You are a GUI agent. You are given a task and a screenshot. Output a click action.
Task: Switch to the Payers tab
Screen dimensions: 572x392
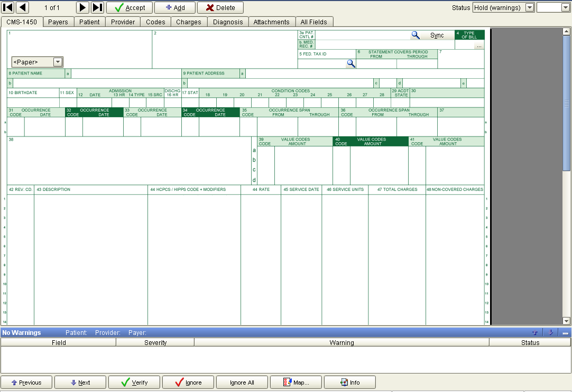[58, 22]
